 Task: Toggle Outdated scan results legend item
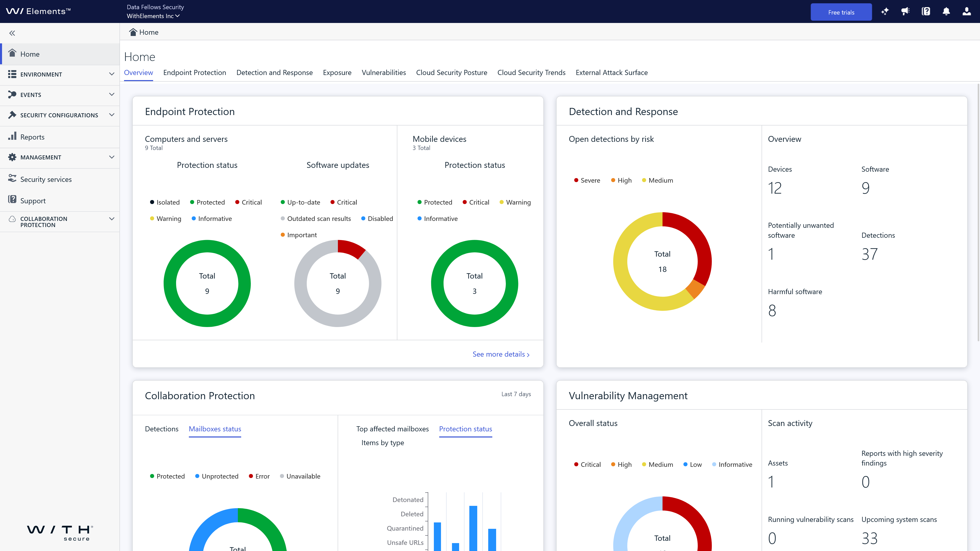click(316, 219)
